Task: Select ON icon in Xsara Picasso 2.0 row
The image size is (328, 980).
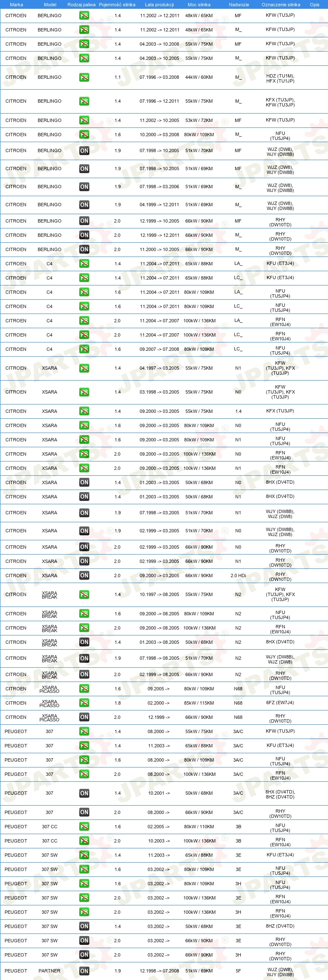Action: [84, 717]
